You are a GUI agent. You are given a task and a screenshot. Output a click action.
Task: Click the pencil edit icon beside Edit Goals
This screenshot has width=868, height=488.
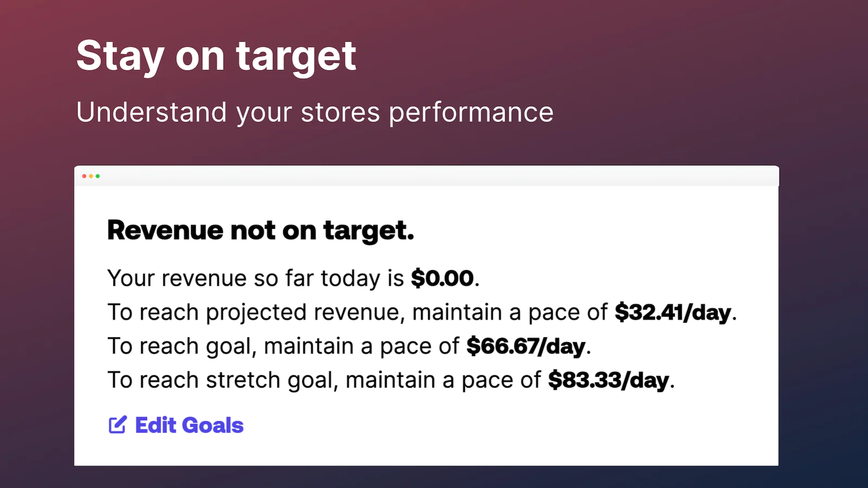(x=118, y=425)
